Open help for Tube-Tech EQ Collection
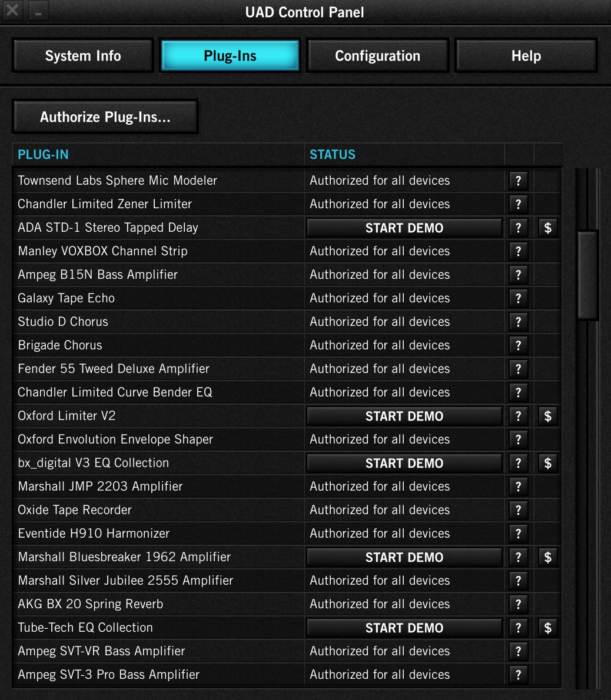This screenshot has height=700, width=611. coord(518,628)
